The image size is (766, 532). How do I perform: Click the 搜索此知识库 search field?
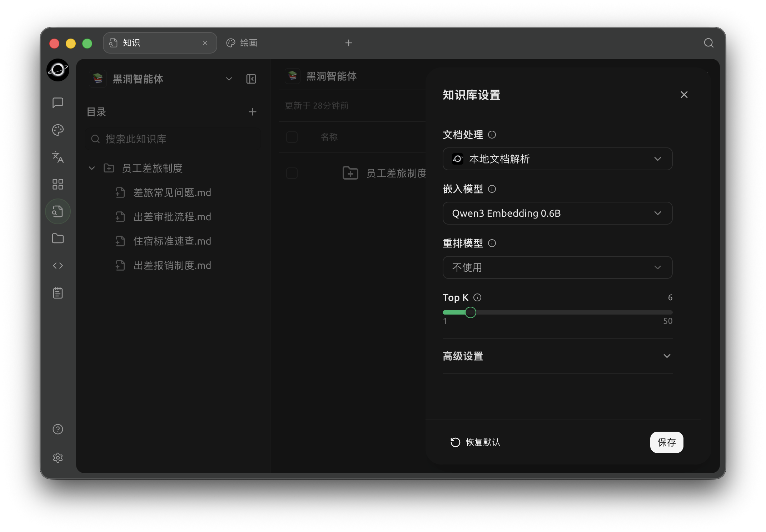click(x=173, y=139)
